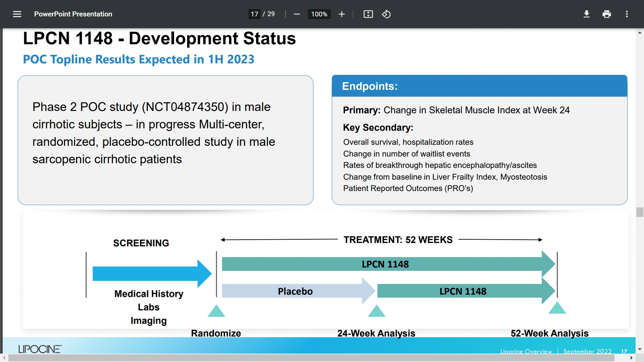The image size is (644, 362).
Task: Click the Placebo arrow bar
Action: tap(299, 291)
